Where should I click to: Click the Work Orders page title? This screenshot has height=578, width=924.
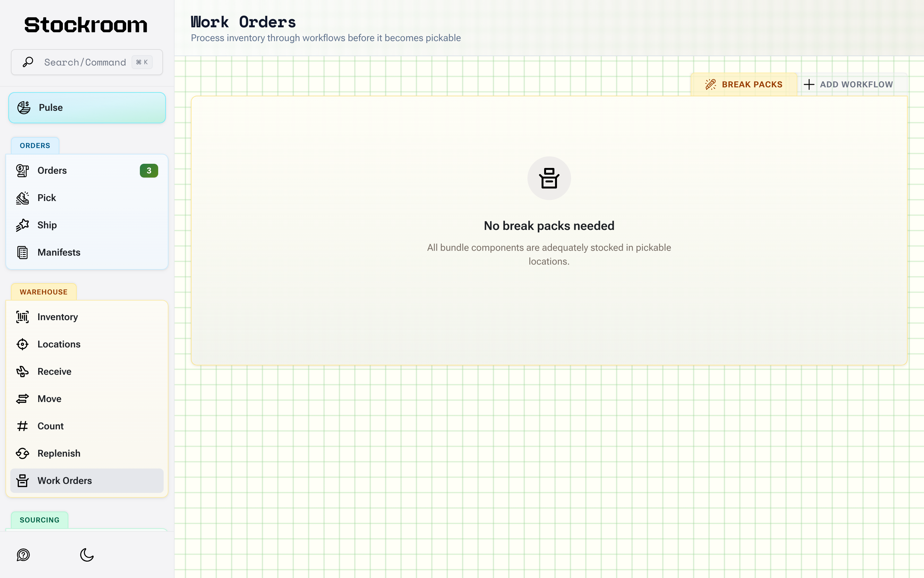243,22
